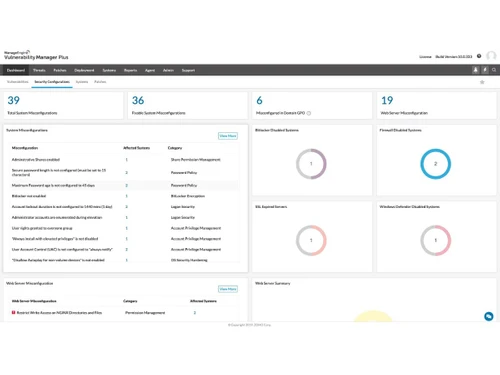Click 'Bitlocker Encryption' category cell
Image resolution: width=500 pixels, height=375 pixels.
pyautogui.click(x=188, y=196)
